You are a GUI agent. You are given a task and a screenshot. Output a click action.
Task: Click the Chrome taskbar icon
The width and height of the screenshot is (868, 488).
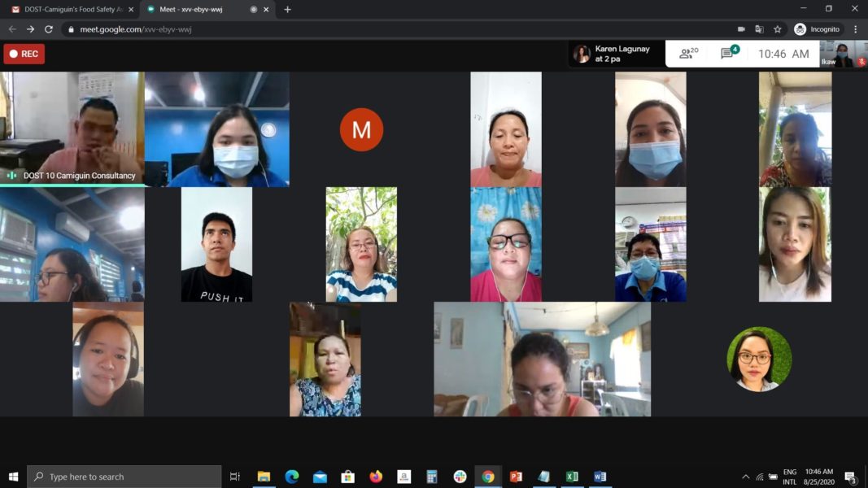[x=488, y=477]
